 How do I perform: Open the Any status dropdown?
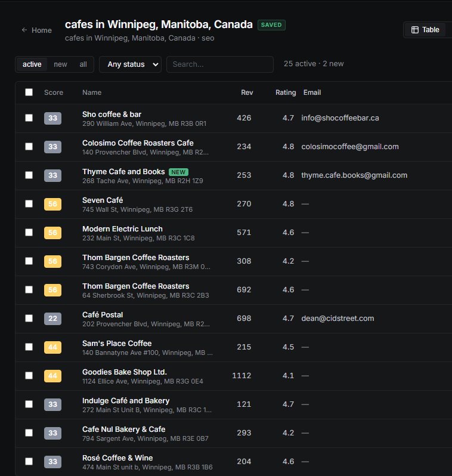click(130, 64)
